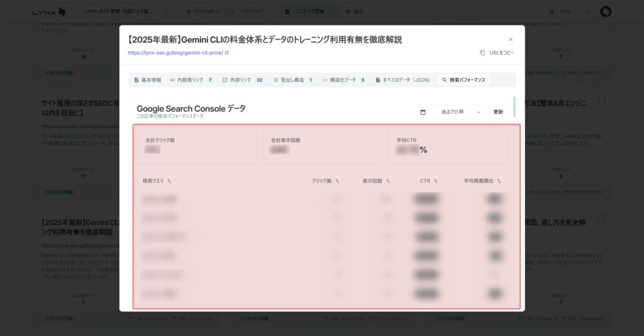The width and height of the screenshot is (644, 336).
Task: Sort the table by クリック数 column icon
Action: (337, 181)
